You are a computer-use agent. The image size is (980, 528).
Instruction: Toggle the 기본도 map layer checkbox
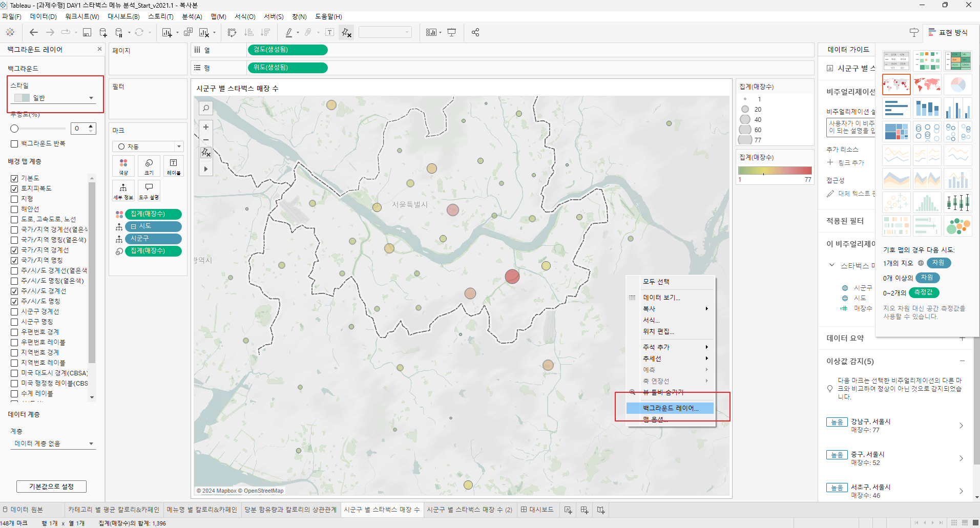14,178
